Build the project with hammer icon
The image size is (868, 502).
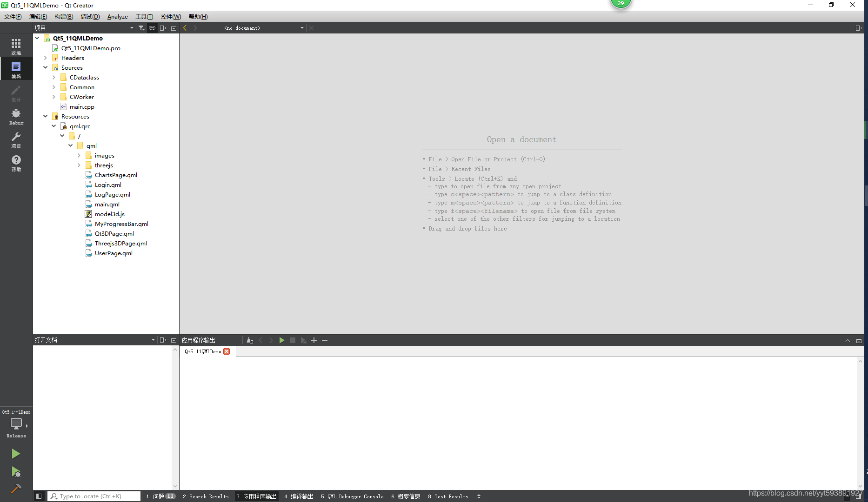coord(16,489)
